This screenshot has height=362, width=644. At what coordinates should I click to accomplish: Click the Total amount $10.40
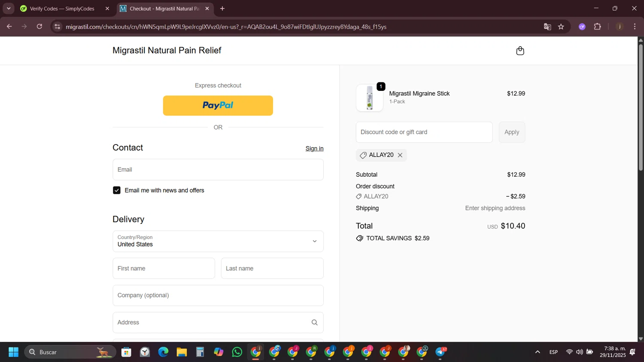coord(513,226)
